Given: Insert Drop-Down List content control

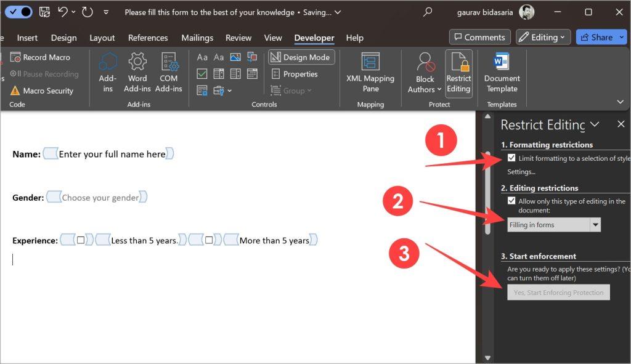Looking at the screenshot, I should click(x=235, y=74).
